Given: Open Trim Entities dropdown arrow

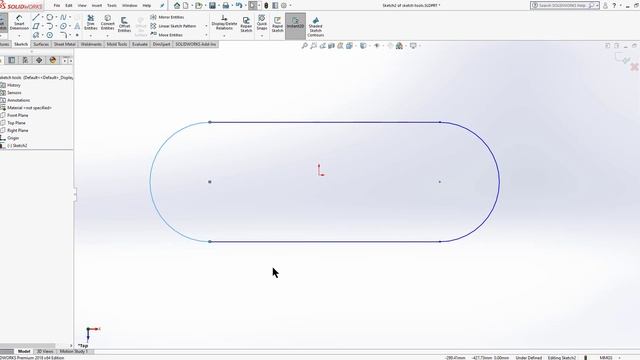Looking at the screenshot, I should [x=91, y=36].
